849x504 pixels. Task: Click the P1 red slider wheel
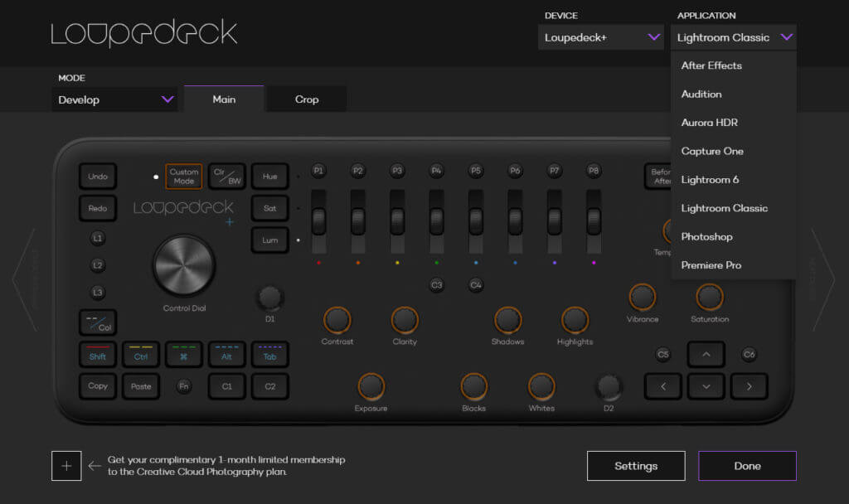pos(318,221)
